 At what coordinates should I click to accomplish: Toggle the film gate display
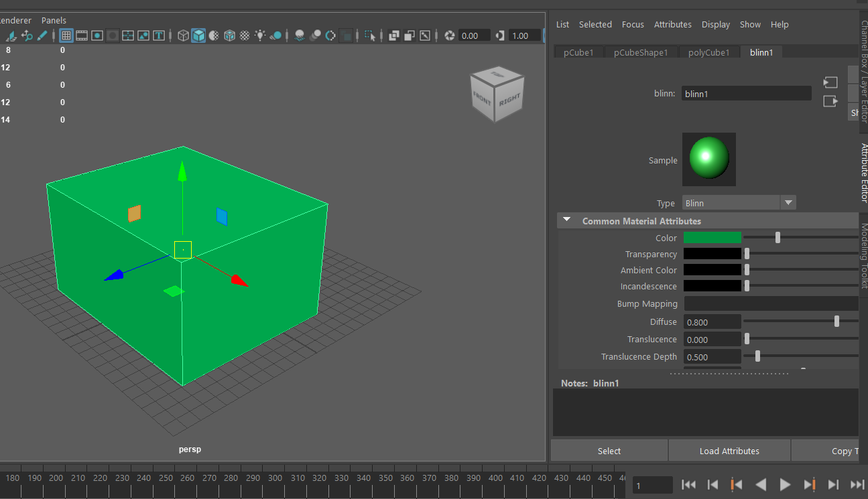pyautogui.click(x=83, y=35)
